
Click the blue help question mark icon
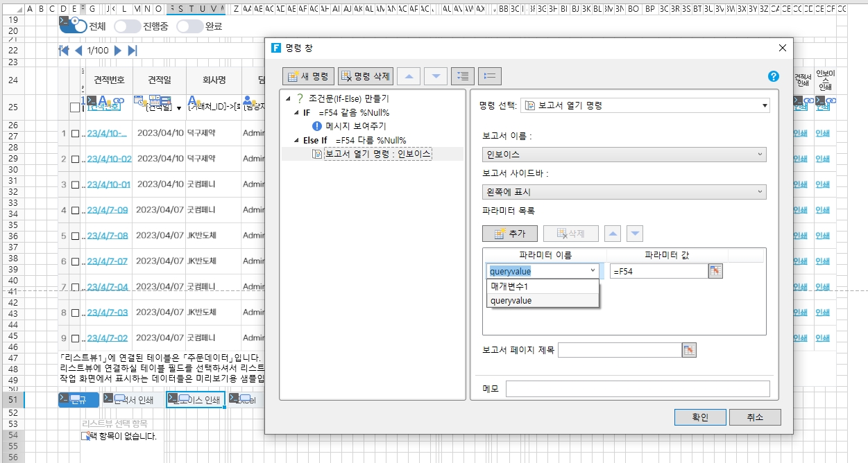point(774,76)
